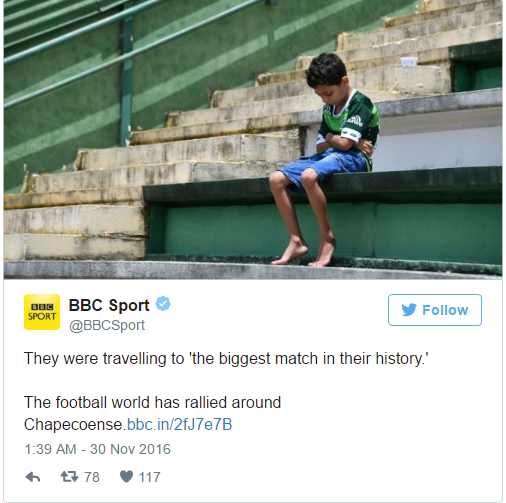Retweet this BBC Sport tweet

69,477
